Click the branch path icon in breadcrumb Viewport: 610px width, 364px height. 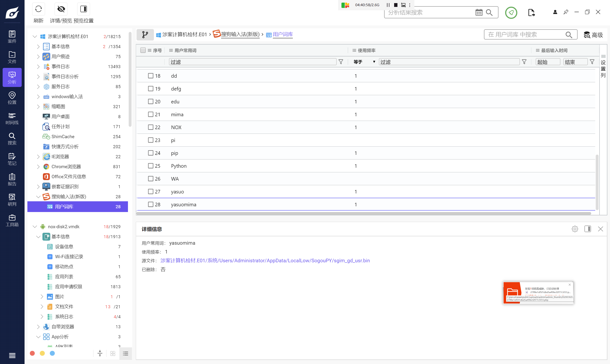[145, 35]
